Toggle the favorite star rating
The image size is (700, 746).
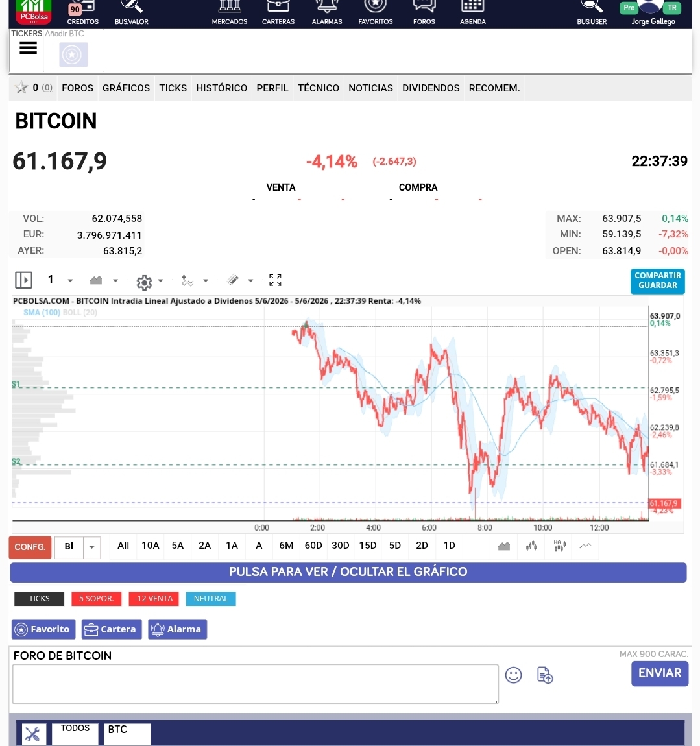(21, 88)
